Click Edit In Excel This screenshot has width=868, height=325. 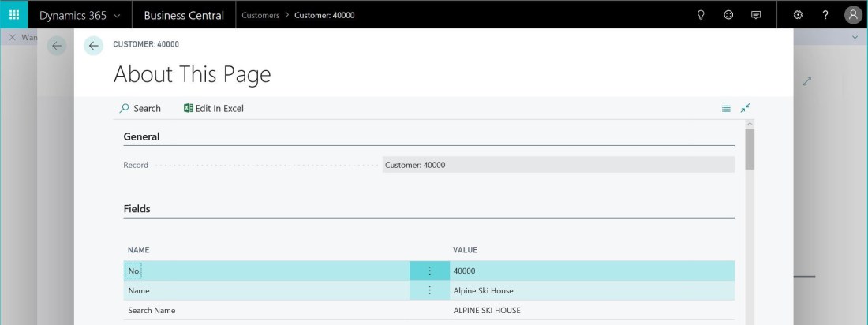click(x=213, y=109)
